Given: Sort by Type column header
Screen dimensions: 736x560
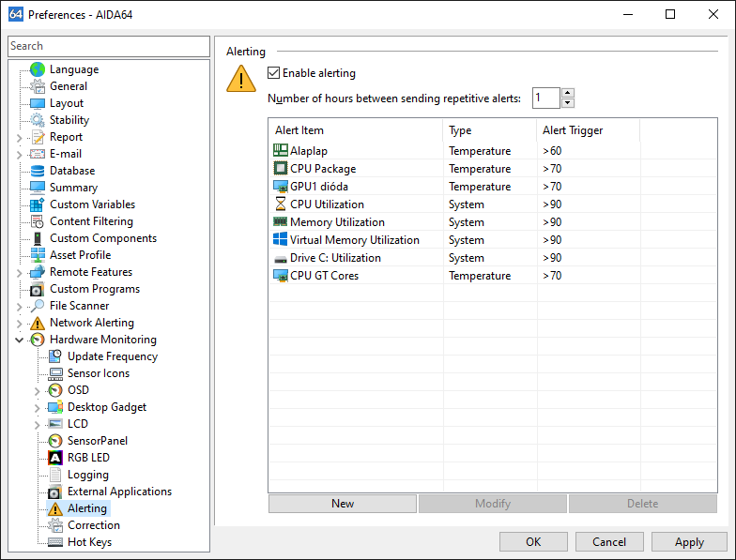Looking at the screenshot, I should [x=490, y=130].
